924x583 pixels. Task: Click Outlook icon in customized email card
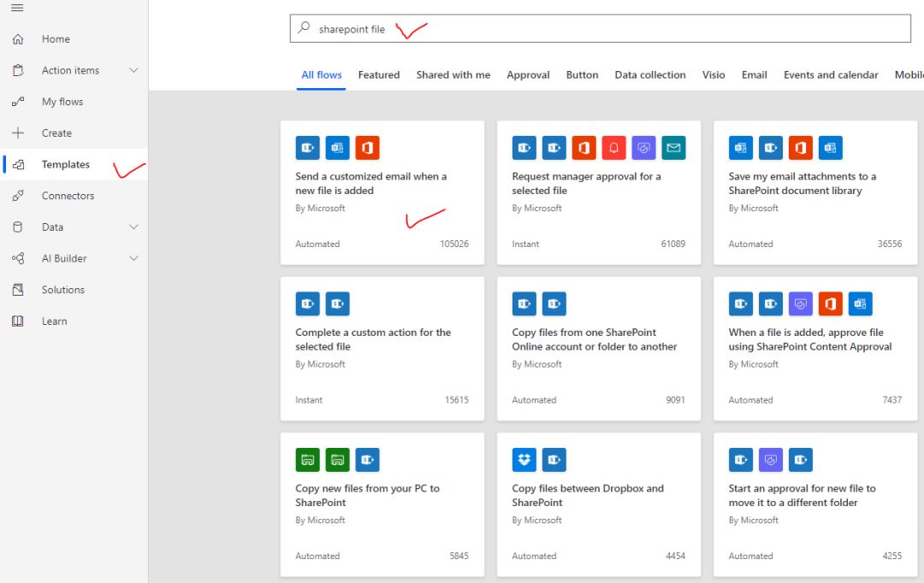[338, 148]
